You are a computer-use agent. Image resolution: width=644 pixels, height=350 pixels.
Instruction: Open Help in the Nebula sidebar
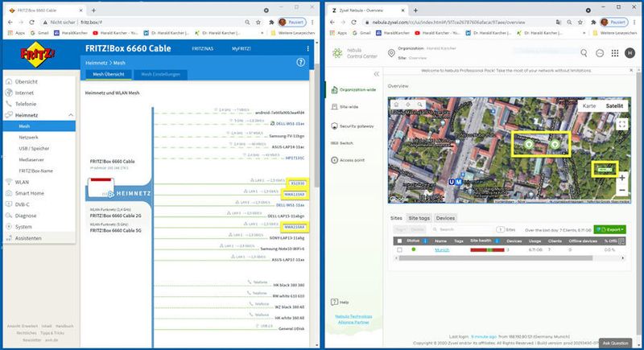(x=340, y=303)
